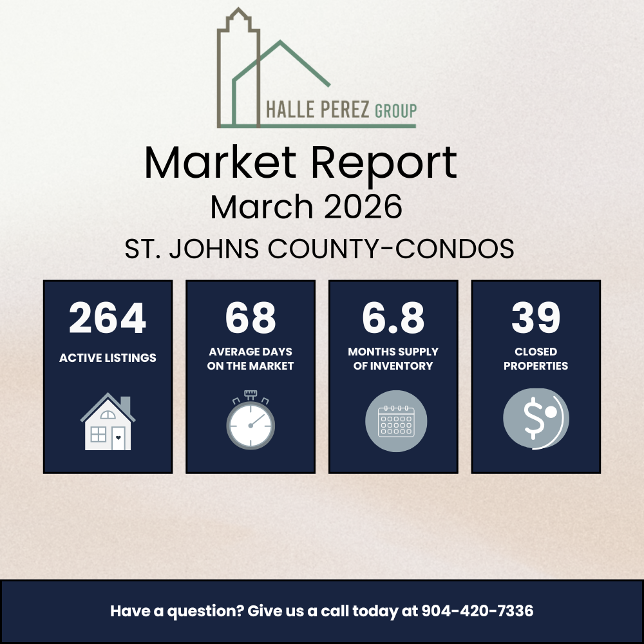
Task: Click the 'Have a question?' text
Action: (x=177, y=611)
